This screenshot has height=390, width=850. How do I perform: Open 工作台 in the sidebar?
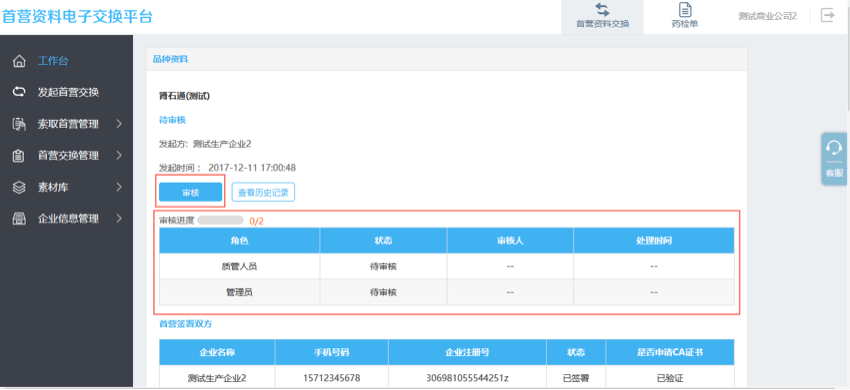(53, 61)
